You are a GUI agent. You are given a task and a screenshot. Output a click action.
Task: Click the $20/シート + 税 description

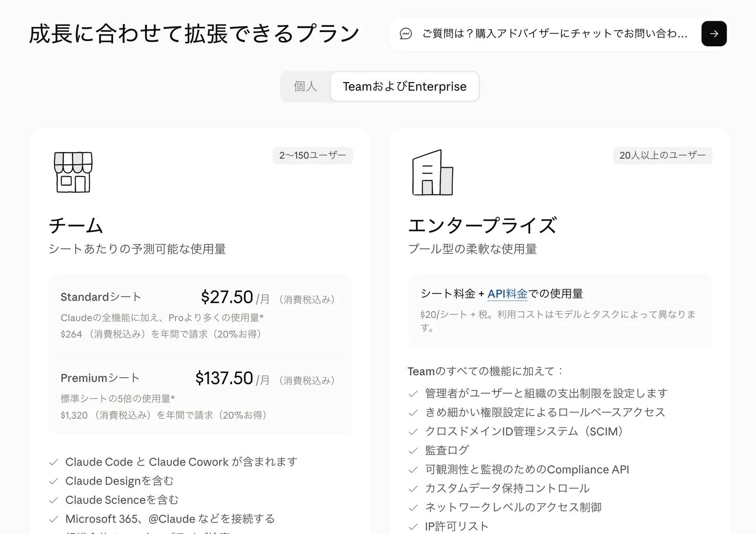[x=558, y=321]
